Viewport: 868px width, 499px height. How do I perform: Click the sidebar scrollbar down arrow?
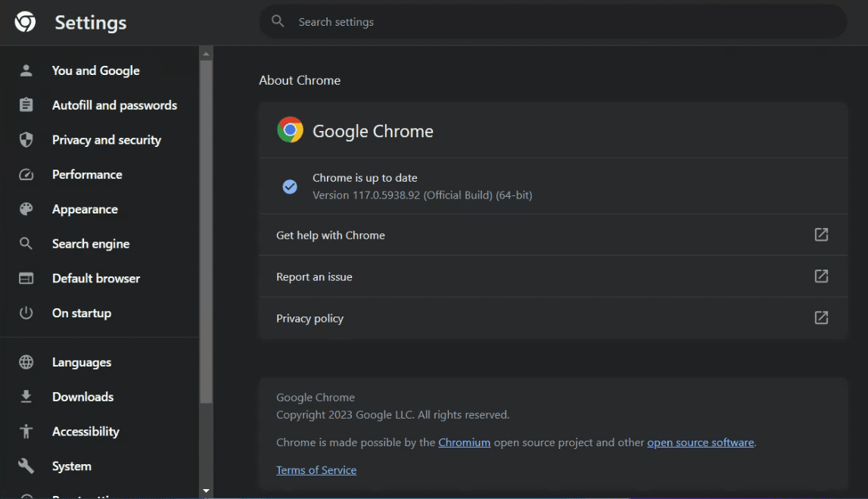click(206, 491)
